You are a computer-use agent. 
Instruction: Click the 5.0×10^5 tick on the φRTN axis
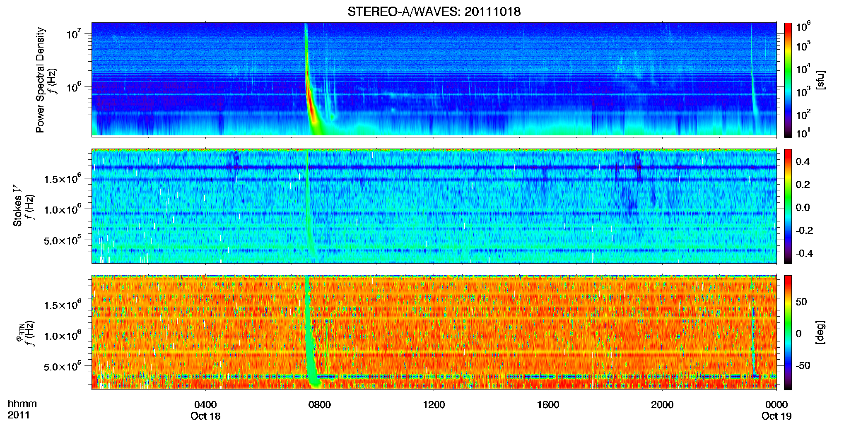[x=62, y=366]
